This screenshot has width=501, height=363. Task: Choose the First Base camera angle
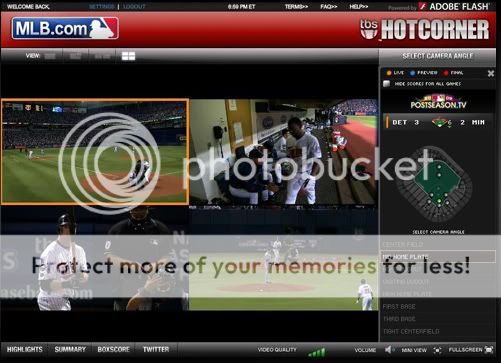pyautogui.click(x=399, y=306)
